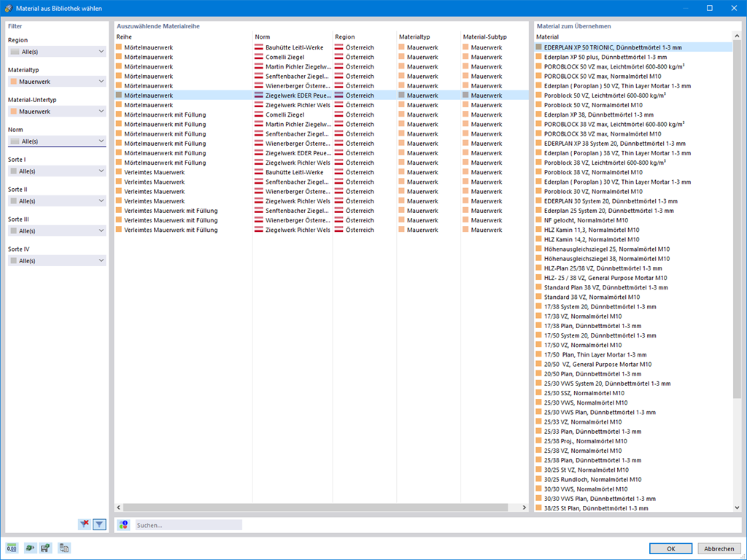The image size is (747, 560).
Task: Select HLZ Kamin 14,2, Normalmörtel M10
Action: pyautogui.click(x=634, y=239)
